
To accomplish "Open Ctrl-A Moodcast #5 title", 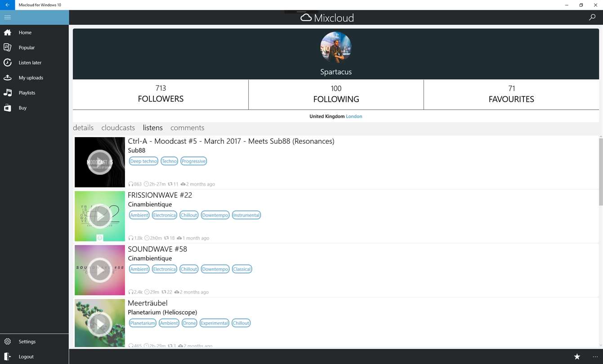I will pos(231,141).
